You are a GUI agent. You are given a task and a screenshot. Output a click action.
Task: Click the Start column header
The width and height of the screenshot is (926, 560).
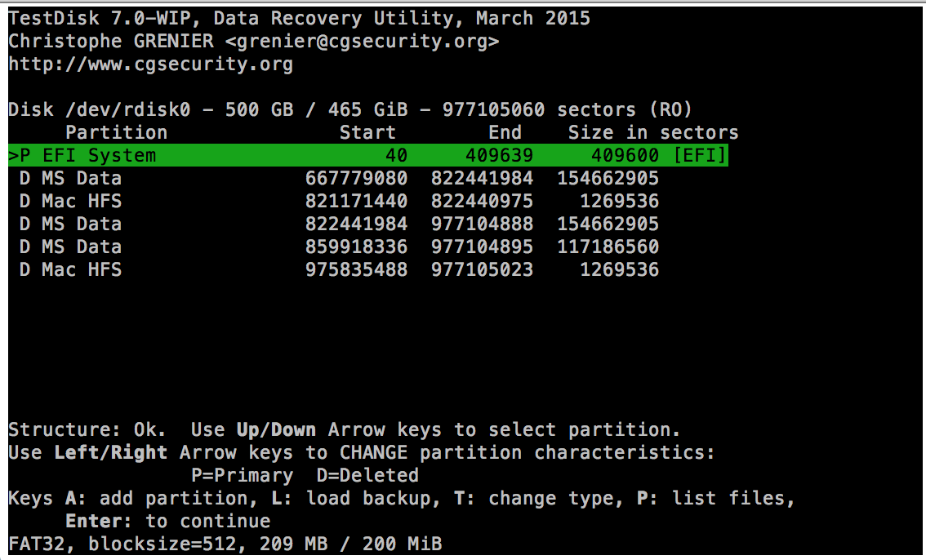367,133
